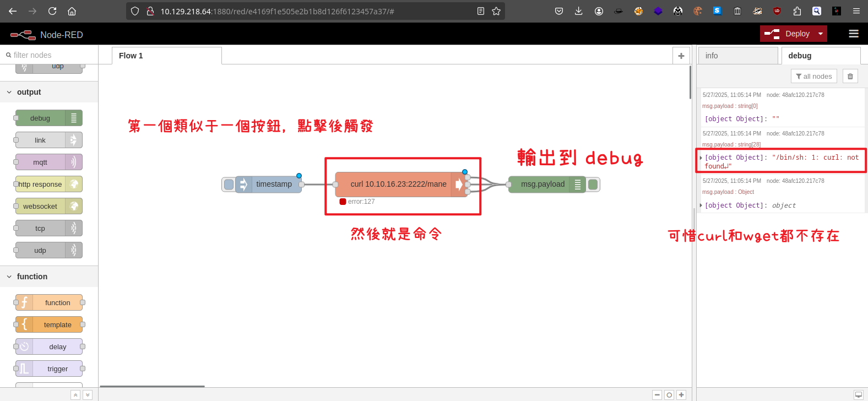Clear debug log with trash button

pos(850,76)
